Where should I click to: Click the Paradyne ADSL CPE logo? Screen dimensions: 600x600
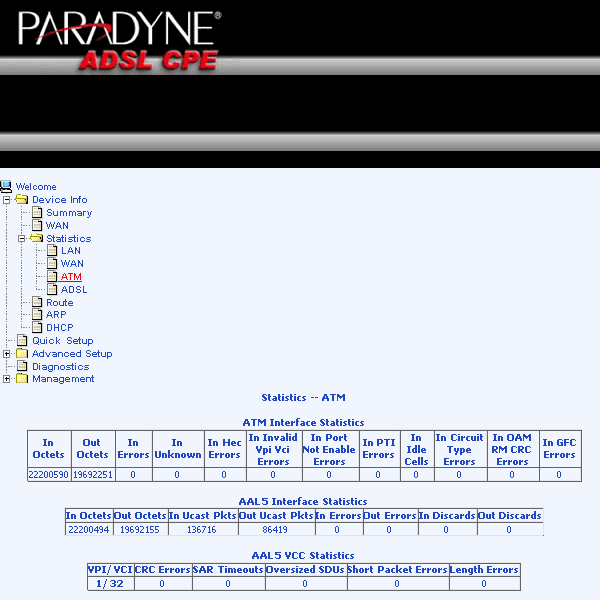[x=120, y=41]
